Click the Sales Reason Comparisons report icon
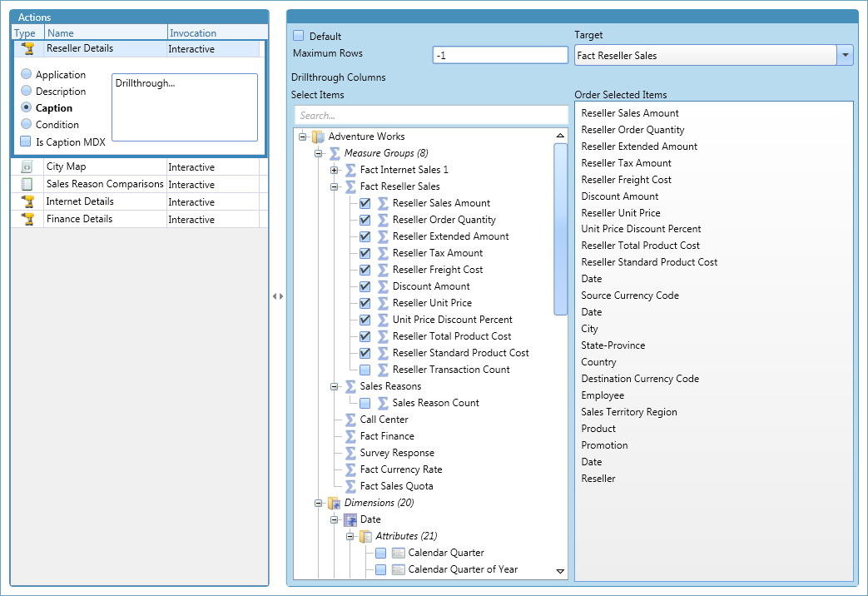868x596 pixels. pos(27,184)
